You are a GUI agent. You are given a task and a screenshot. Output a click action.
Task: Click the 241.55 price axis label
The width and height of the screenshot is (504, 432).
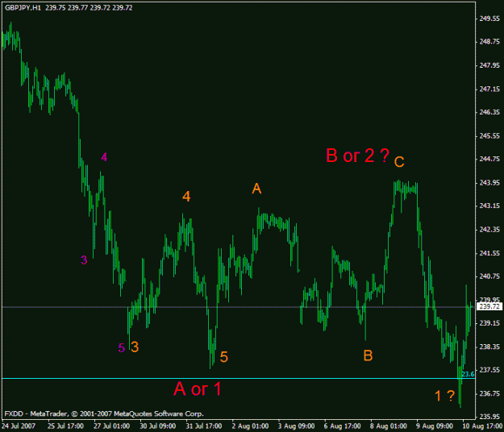click(x=489, y=253)
